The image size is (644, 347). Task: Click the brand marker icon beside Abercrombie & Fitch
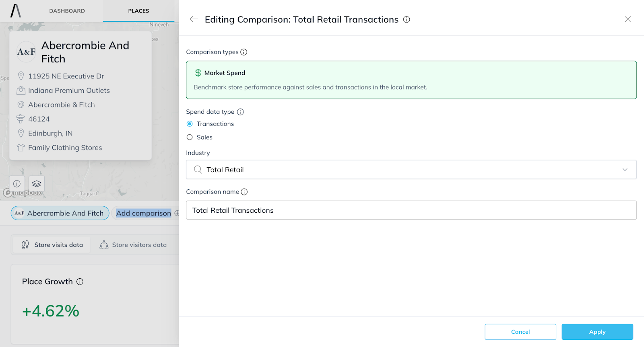[x=21, y=105]
